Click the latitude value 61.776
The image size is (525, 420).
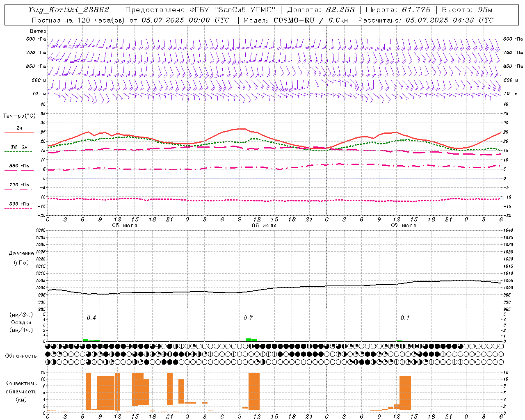pos(417,10)
